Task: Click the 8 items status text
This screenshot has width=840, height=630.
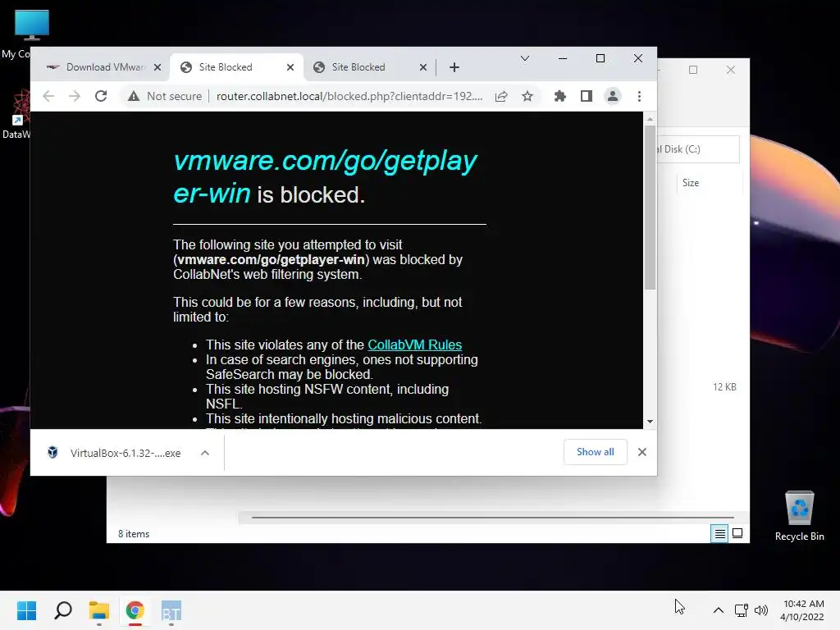Action: pos(134,534)
